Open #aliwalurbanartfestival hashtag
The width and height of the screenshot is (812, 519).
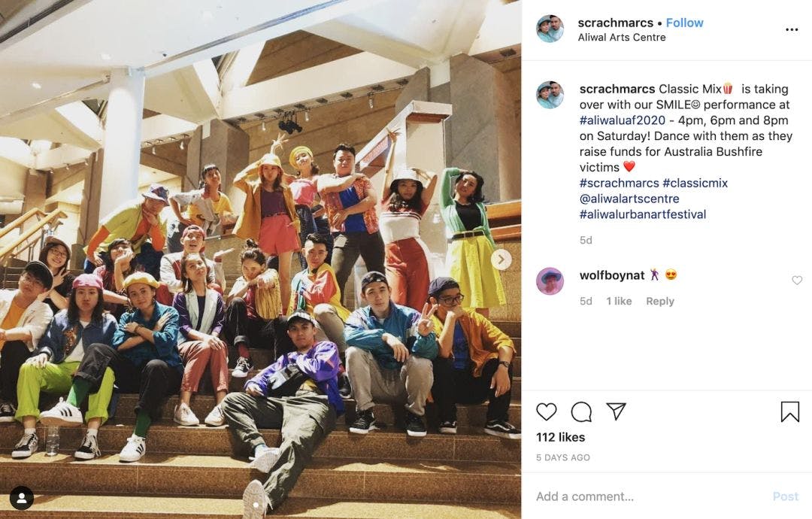tap(643, 214)
